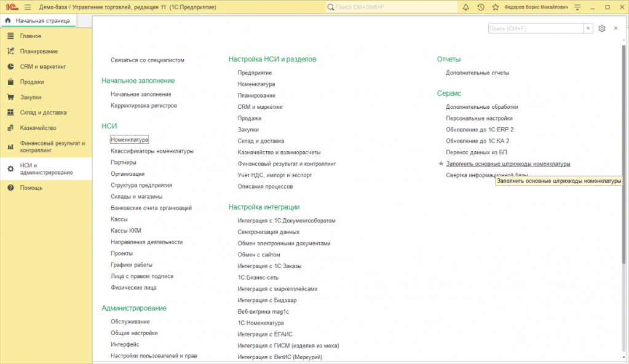Click scrollbar down arrow at panel bottom
Screen dimensions: 629x364
pos(623,357)
